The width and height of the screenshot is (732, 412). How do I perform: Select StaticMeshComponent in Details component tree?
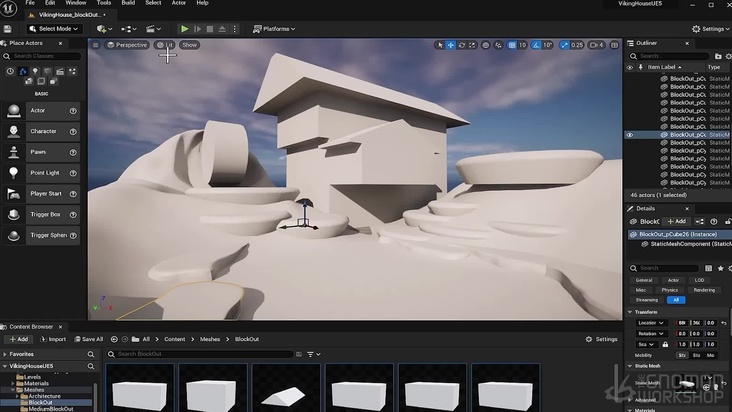[x=686, y=244]
